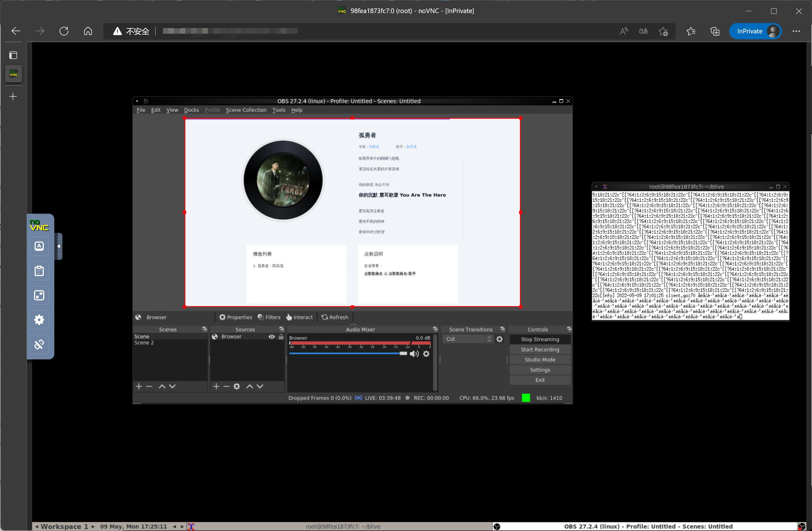Image resolution: width=812 pixels, height=531 pixels.
Task: Click the Refresh button for Browser source
Action: click(335, 317)
